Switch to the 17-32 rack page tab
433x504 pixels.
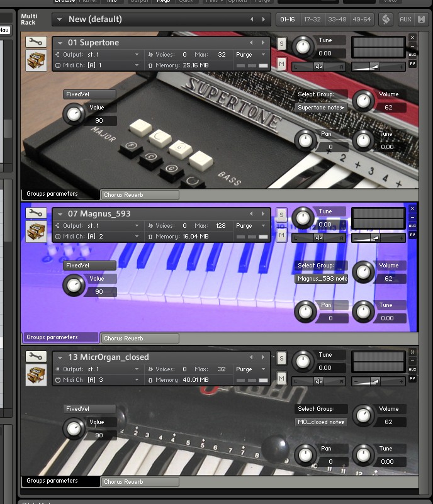[x=311, y=20]
